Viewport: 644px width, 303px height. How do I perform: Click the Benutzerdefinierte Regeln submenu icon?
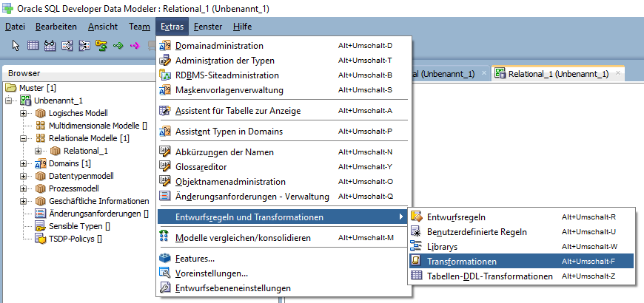pyautogui.click(x=417, y=231)
